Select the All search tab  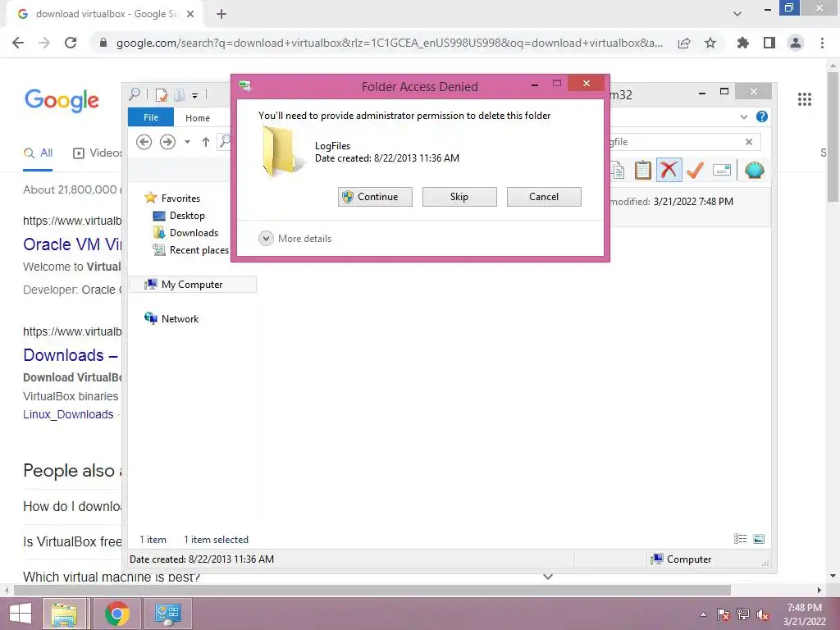(38, 153)
